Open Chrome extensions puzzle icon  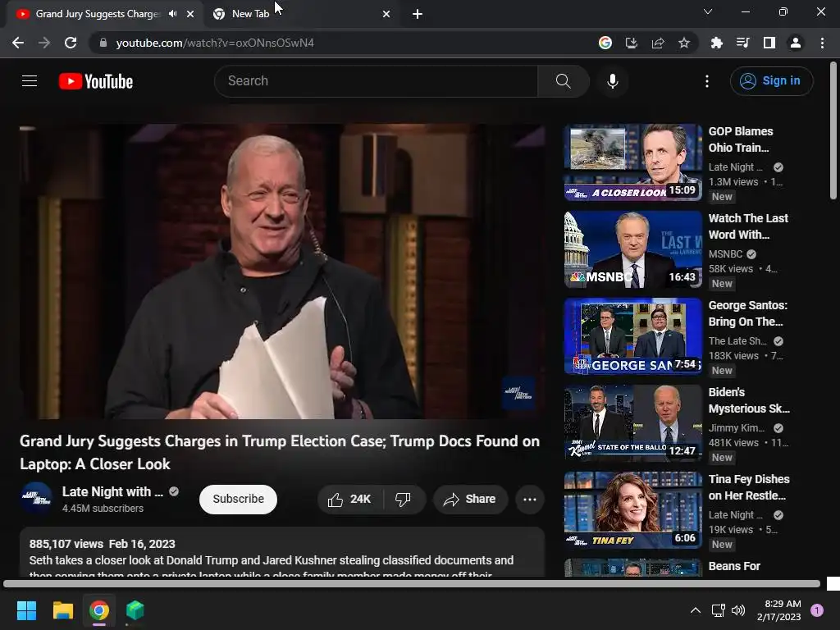716,43
